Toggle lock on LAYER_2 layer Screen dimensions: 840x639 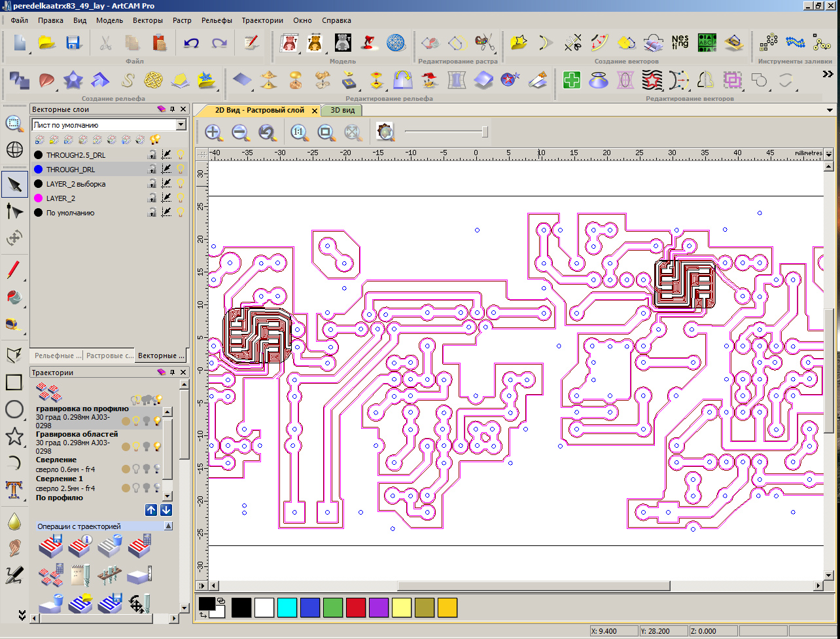click(x=152, y=198)
